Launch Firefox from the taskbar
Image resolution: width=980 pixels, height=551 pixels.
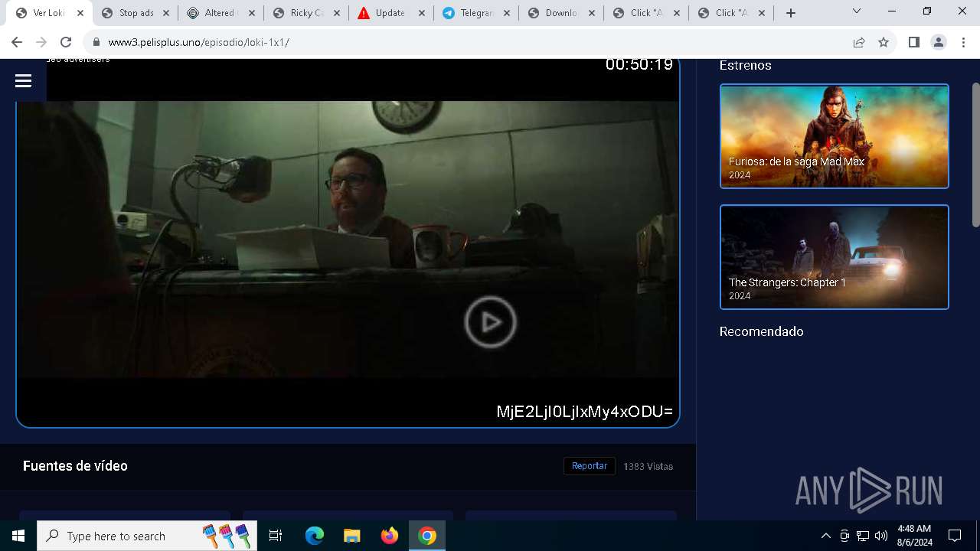(390, 536)
